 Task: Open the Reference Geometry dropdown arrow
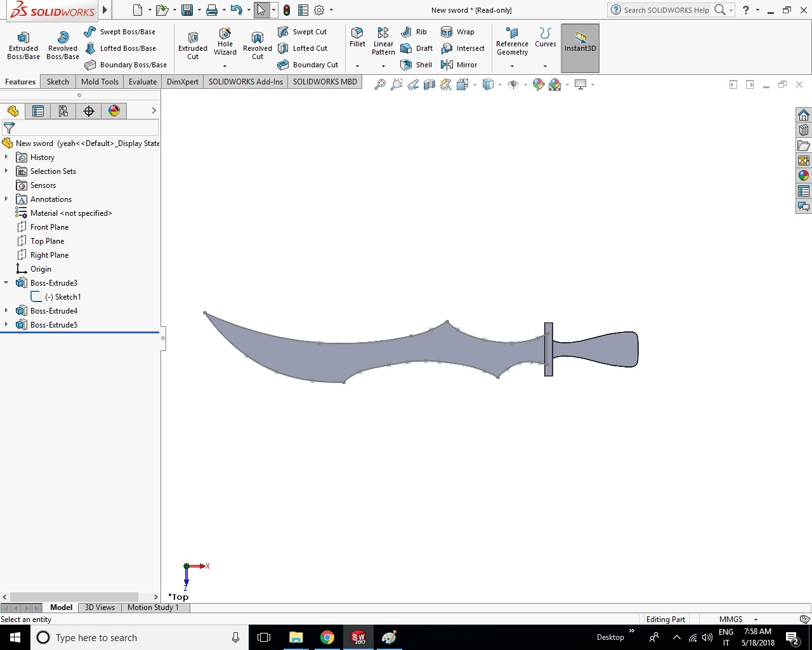point(512,66)
